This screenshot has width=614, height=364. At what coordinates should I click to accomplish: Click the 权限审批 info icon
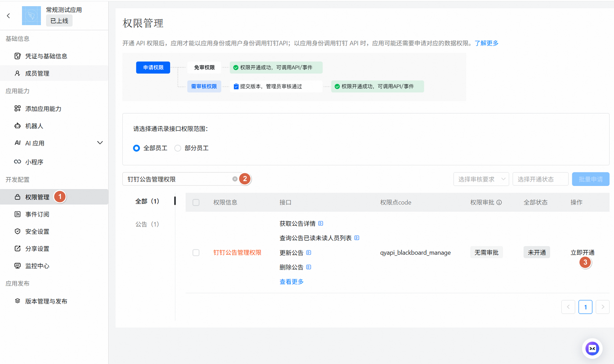pyautogui.click(x=499, y=203)
